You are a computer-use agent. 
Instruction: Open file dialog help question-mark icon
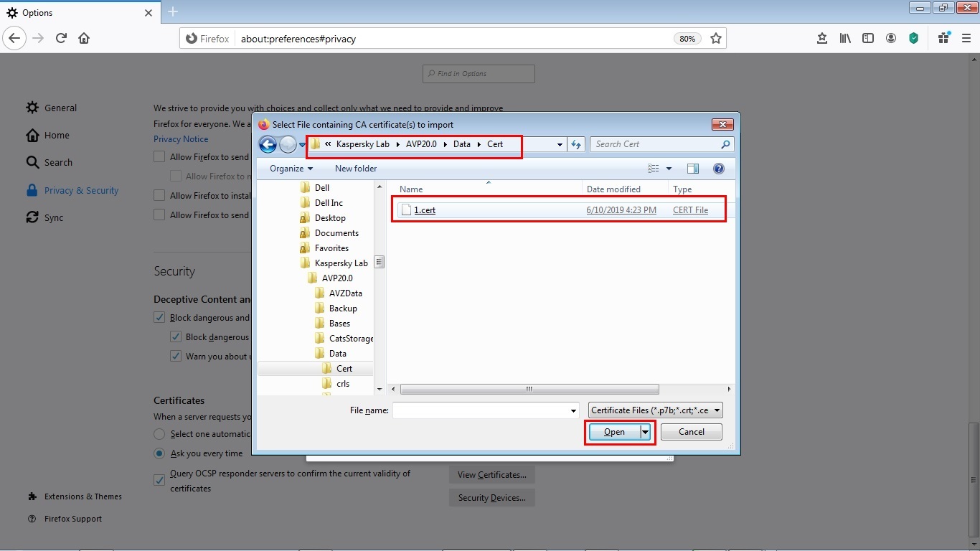point(719,169)
